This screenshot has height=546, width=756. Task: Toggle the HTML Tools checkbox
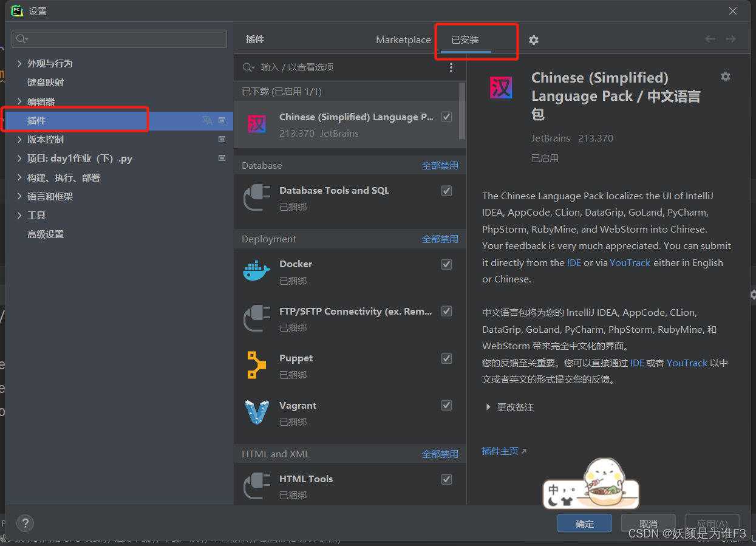[x=446, y=479]
